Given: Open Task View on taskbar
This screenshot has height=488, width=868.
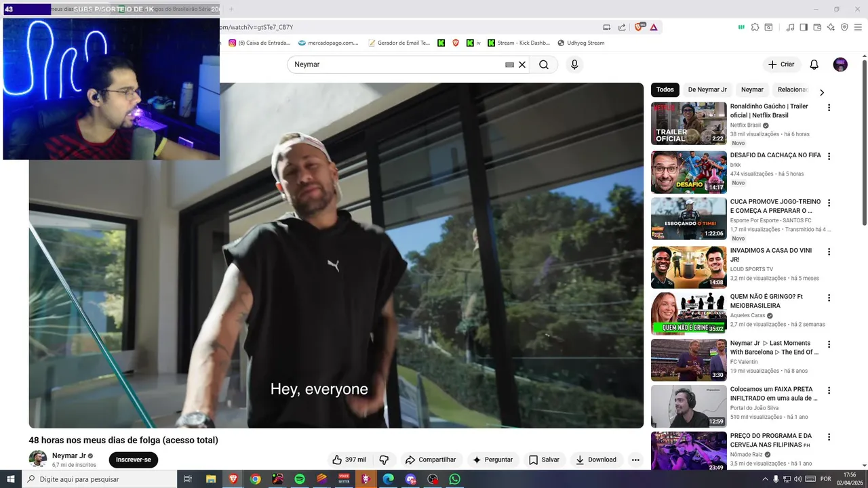Looking at the screenshot, I should [x=189, y=479].
